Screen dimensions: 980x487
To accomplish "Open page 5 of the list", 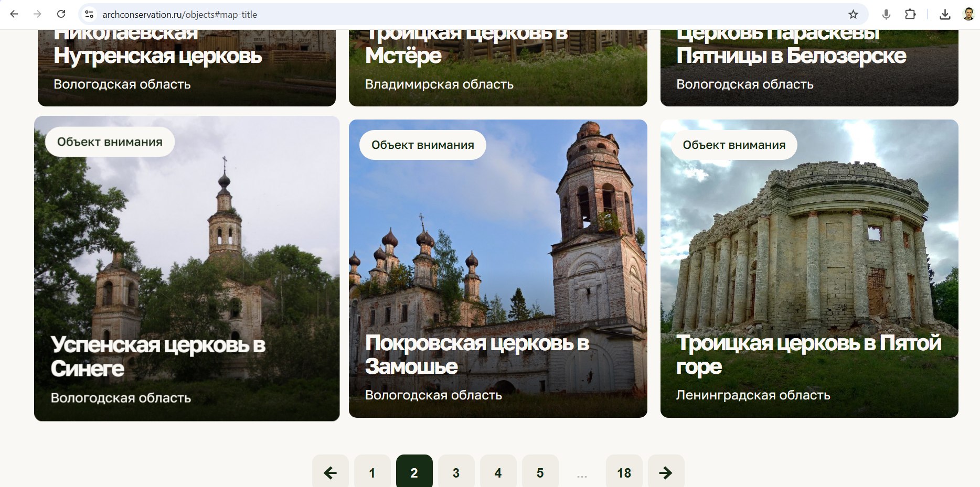I will click(x=540, y=472).
